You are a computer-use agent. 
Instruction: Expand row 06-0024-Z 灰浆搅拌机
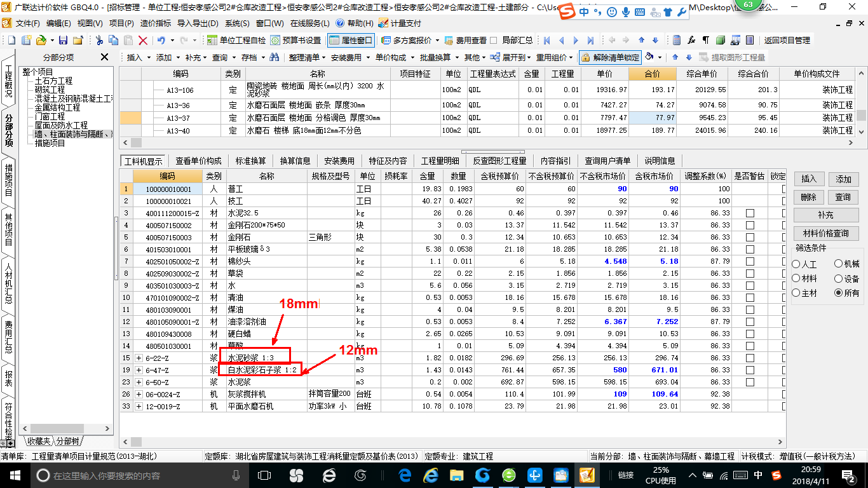[x=139, y=394]
